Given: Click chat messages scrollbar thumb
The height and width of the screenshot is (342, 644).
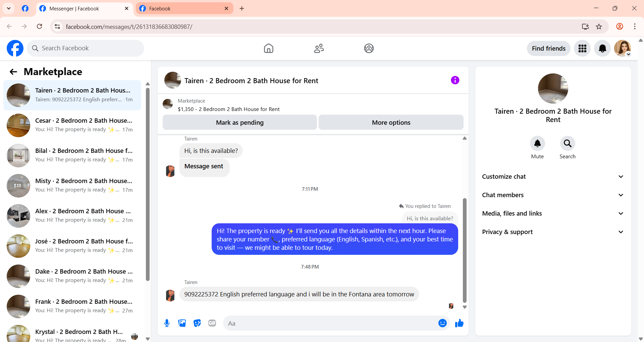Looking at the screenshot, I should click(465, 250).
